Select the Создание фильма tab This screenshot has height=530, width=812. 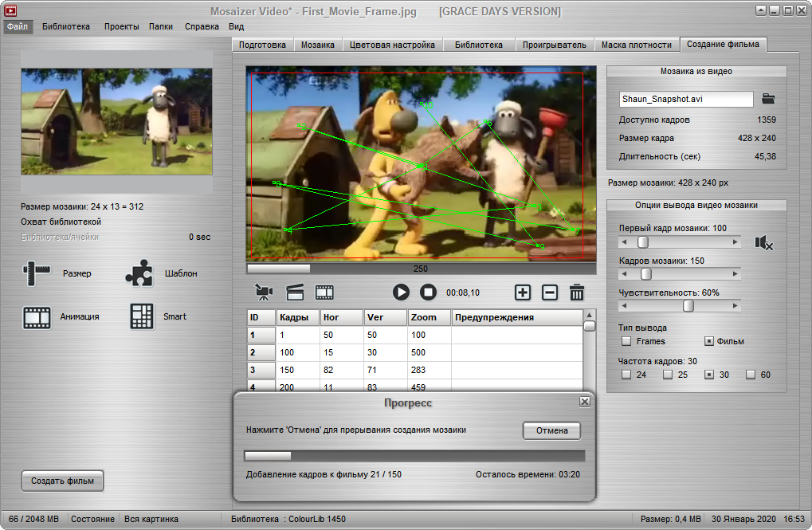coord(723,44)
